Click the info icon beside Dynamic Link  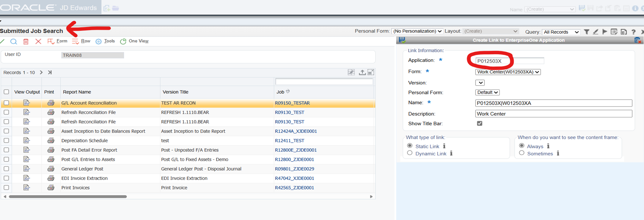coord(451,154)
